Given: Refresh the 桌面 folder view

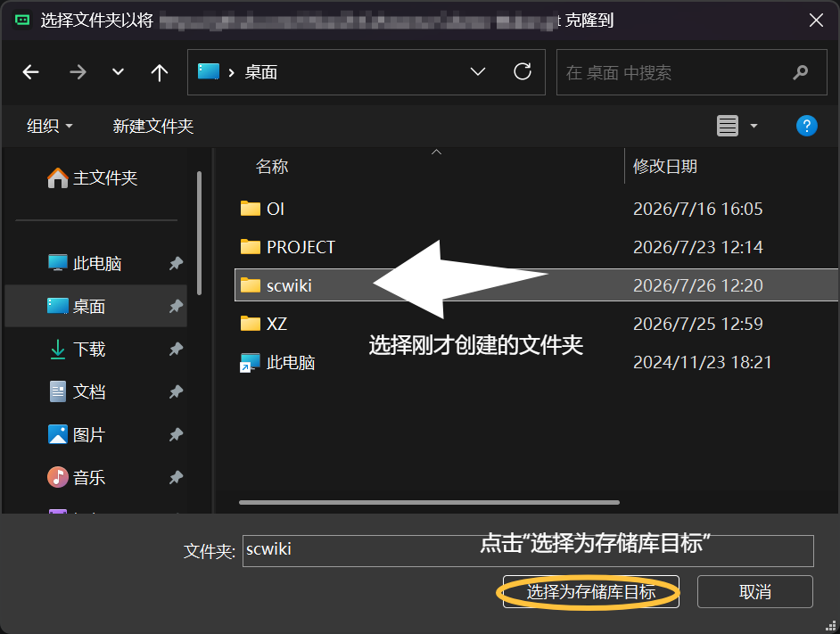Looking at the screenshot, I should [x=523, y=72].
